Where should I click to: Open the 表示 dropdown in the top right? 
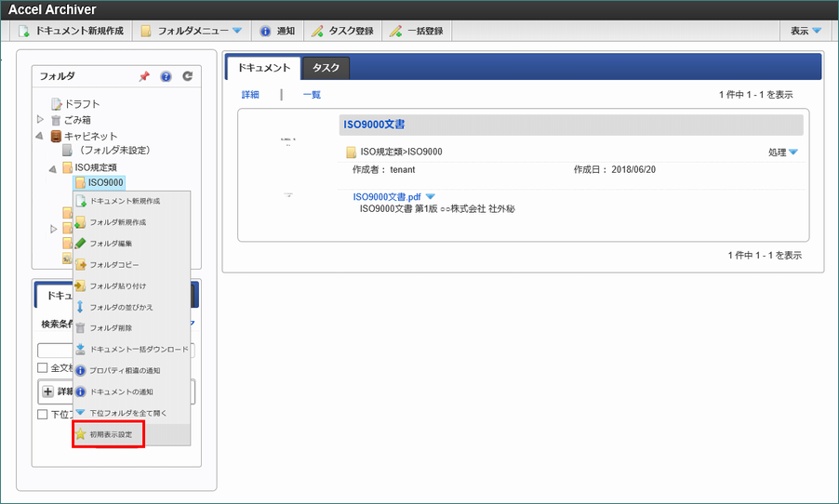pyautogui.click(x=806, y=31)
